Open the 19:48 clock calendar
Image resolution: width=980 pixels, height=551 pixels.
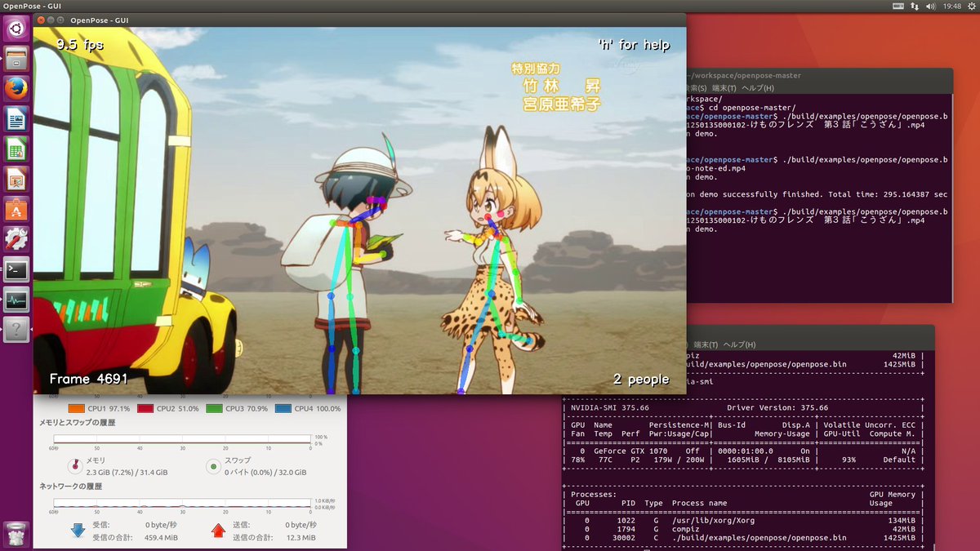951,6
